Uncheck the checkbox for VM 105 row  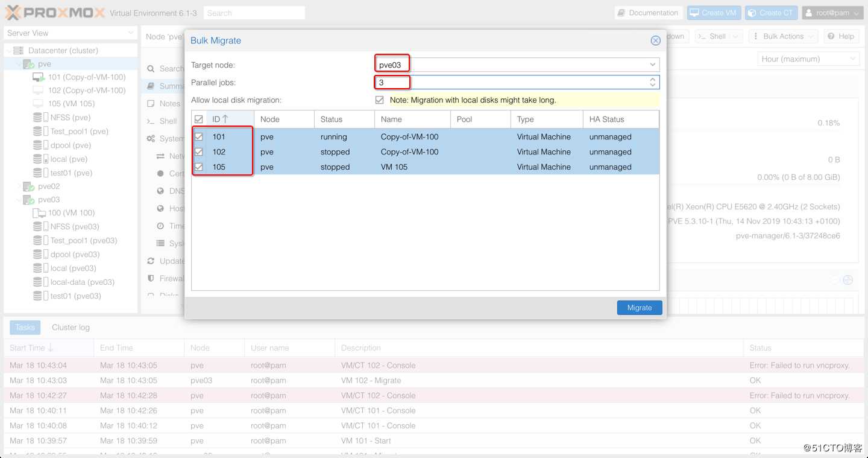pyautogui.click(x=199, y=167)
